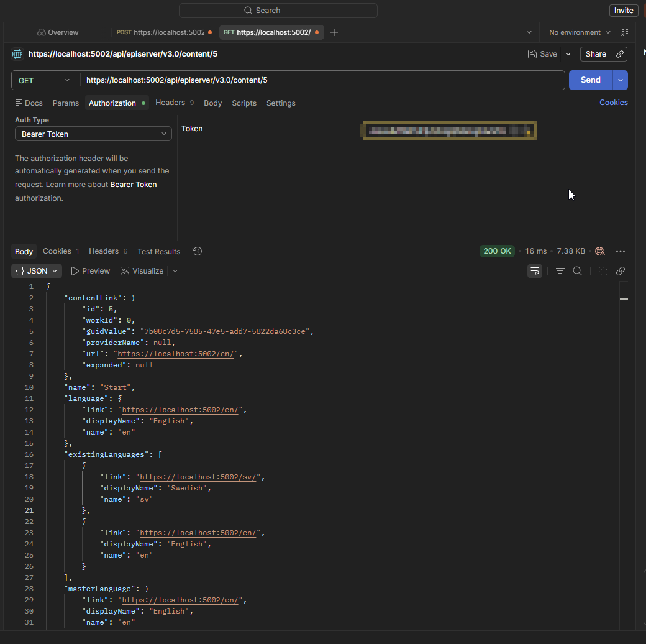This screenshot has height=644, width=646.
Task: Expand the open tabs overflow chevron
Action: pyautogui.click(x=529, y=32)
